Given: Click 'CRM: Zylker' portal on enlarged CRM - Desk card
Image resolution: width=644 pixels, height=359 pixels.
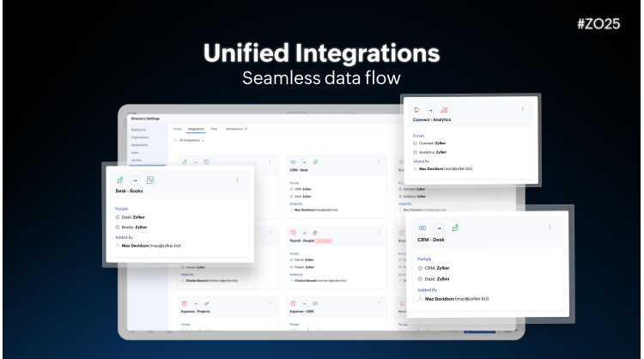Looking at the screenshot, I should 437,268.
